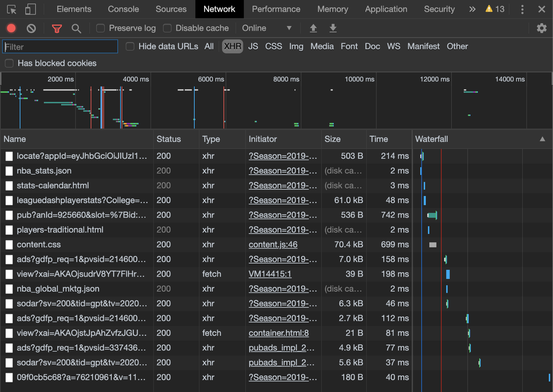Open content.js:46 initiator link
The width and height of the screenshot is (553, 392).
[273, 245]
